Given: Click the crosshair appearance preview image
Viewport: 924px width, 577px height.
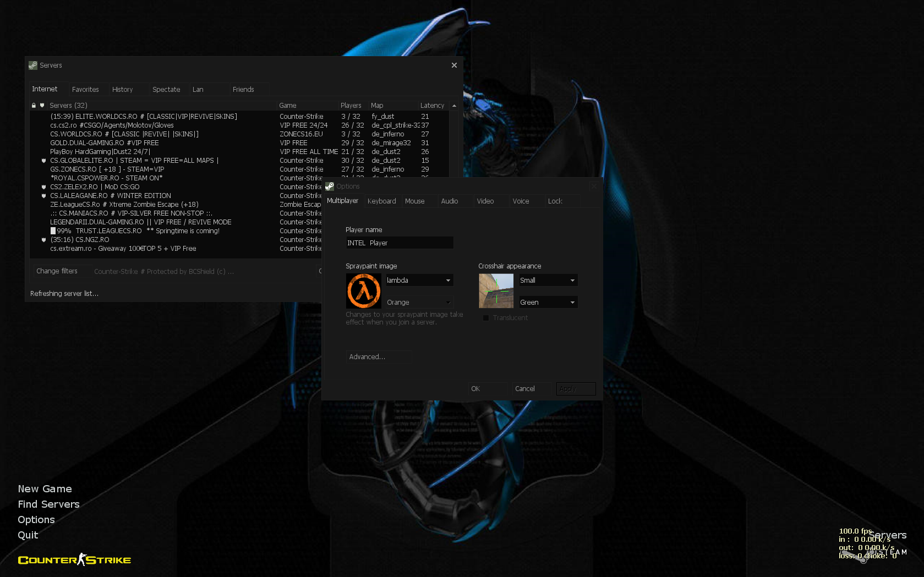Looking at the screenshot, I should click(x=496, y=291).
